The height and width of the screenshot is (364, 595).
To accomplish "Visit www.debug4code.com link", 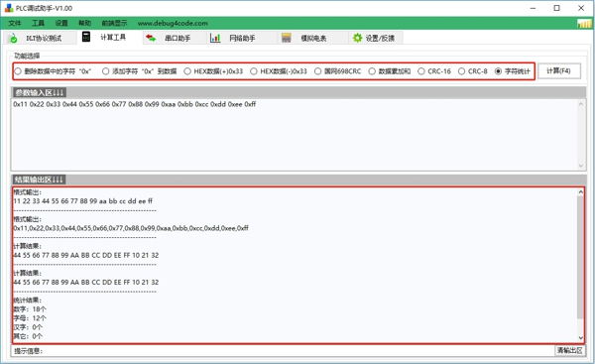I will click(173, 23).
